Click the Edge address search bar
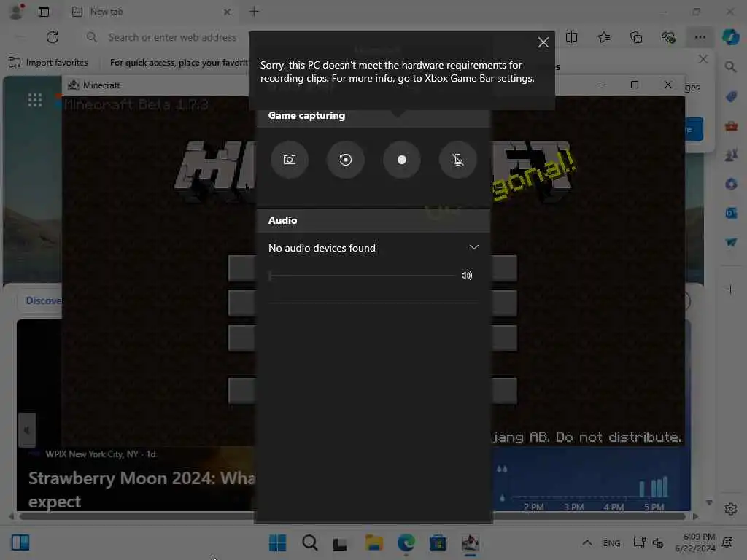 (x=172, y=37)
